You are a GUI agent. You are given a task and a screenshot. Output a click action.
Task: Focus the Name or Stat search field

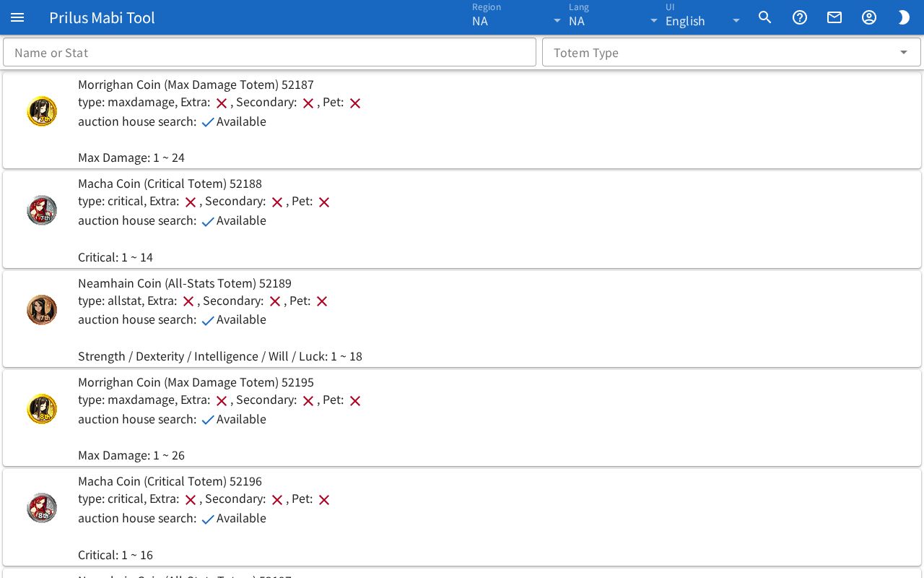click(270, 52)
